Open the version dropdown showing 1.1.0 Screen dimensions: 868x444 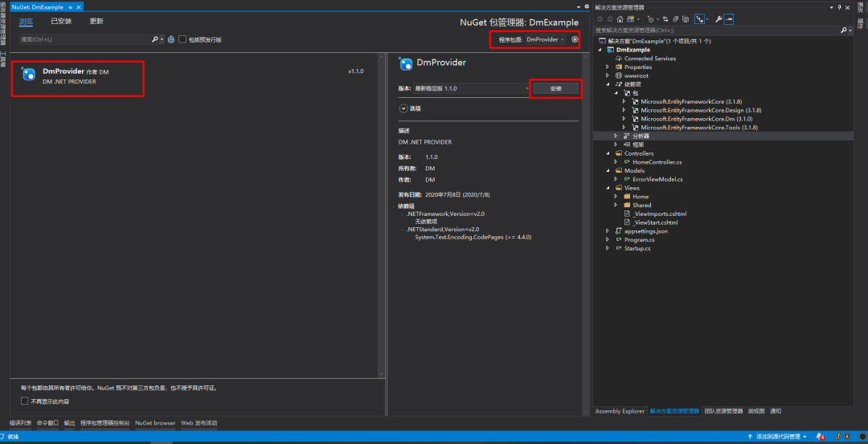pyautogui.click(x=472, y=88)
